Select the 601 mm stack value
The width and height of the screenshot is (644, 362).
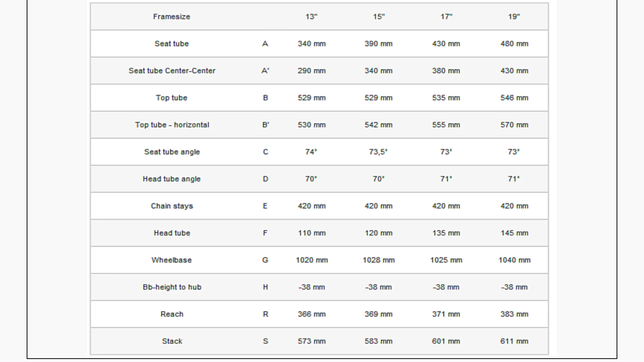click(x=446, y=341)
